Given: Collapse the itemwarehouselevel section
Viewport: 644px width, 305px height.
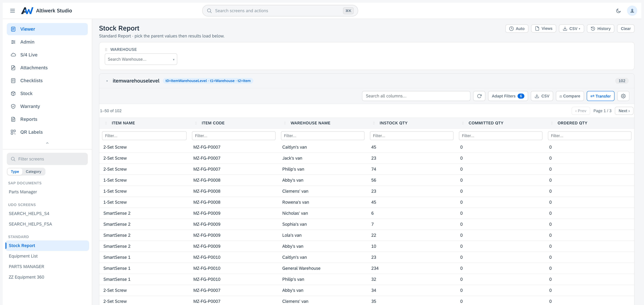Looking at the screenshot, I should point(107,81).
